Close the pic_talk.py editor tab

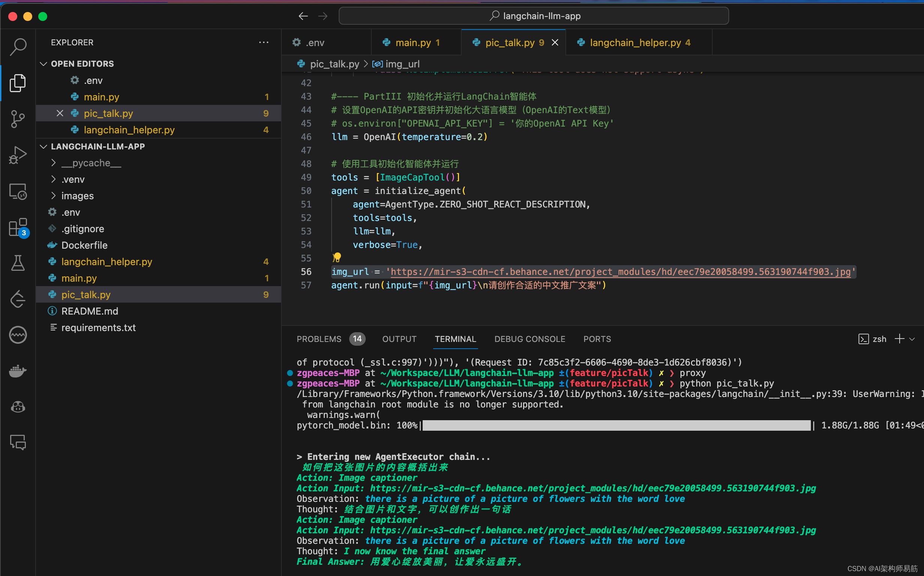pyautogui.click(x=555, y=42)
